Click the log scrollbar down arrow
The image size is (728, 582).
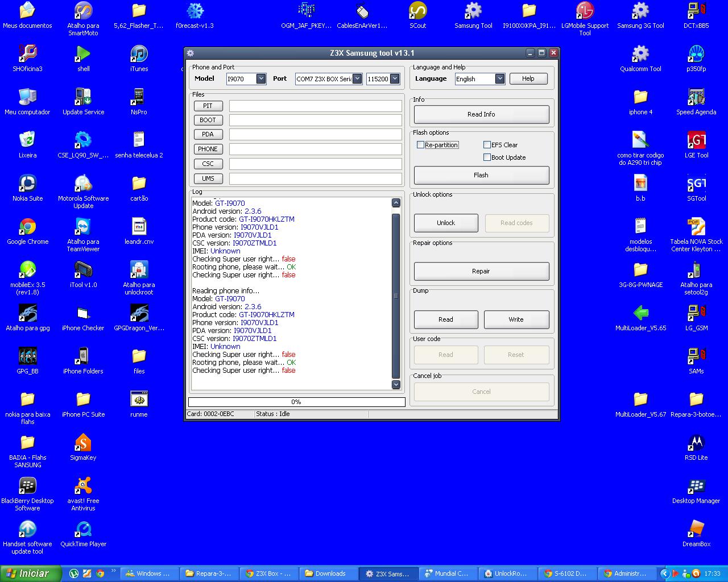point(396,385)
